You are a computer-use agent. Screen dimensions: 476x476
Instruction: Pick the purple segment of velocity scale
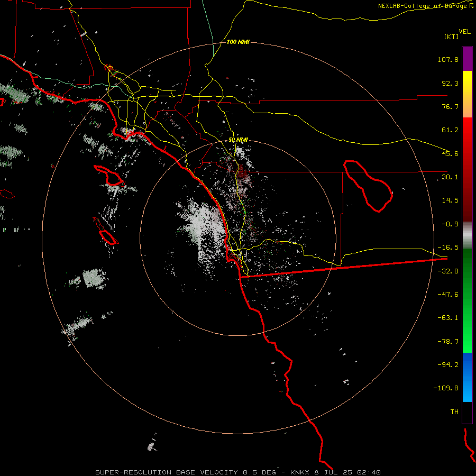tap(467, 59)
